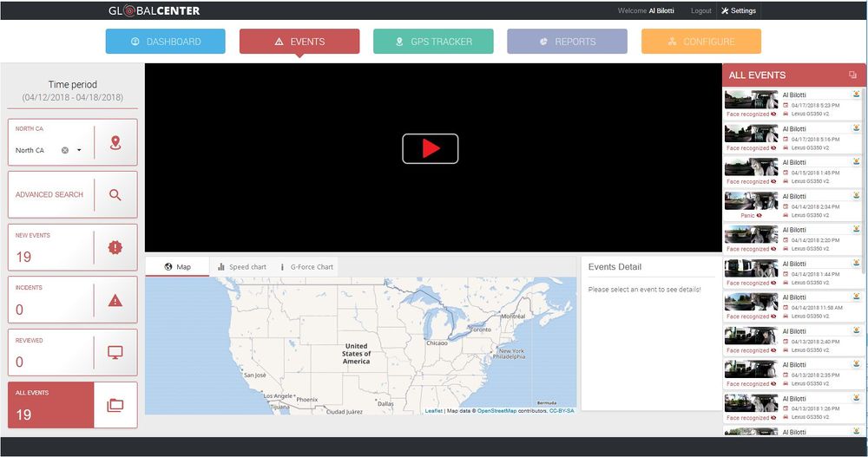
Task: Play the event video
Action: 431,148
